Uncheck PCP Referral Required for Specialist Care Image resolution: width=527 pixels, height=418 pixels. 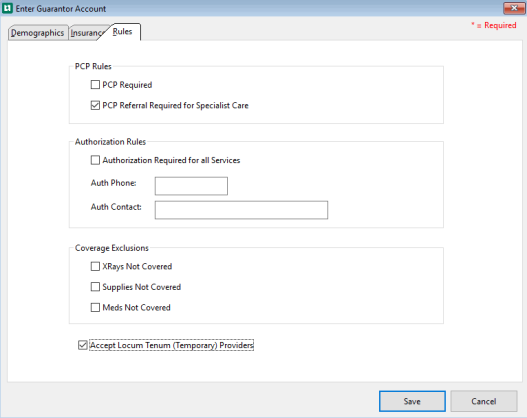[x=95, y=105]
